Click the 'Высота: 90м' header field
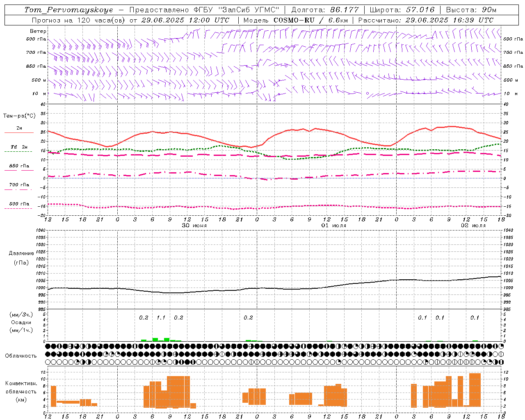Image resolution: width=525 pixels, height=420 pixels. [471, 10]
